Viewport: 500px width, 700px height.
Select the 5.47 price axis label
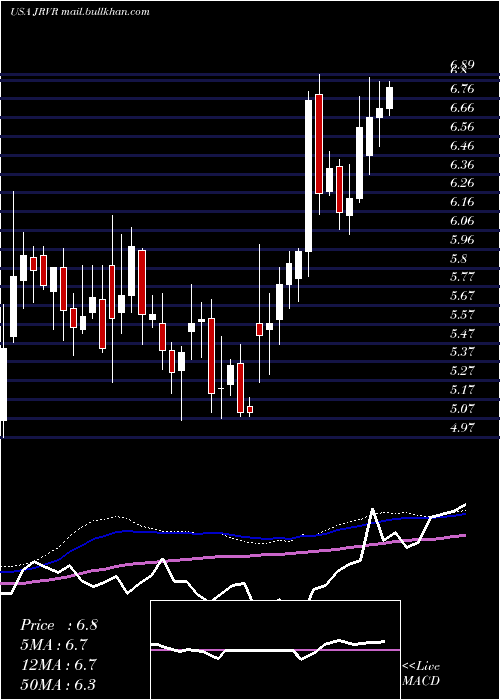462,334
